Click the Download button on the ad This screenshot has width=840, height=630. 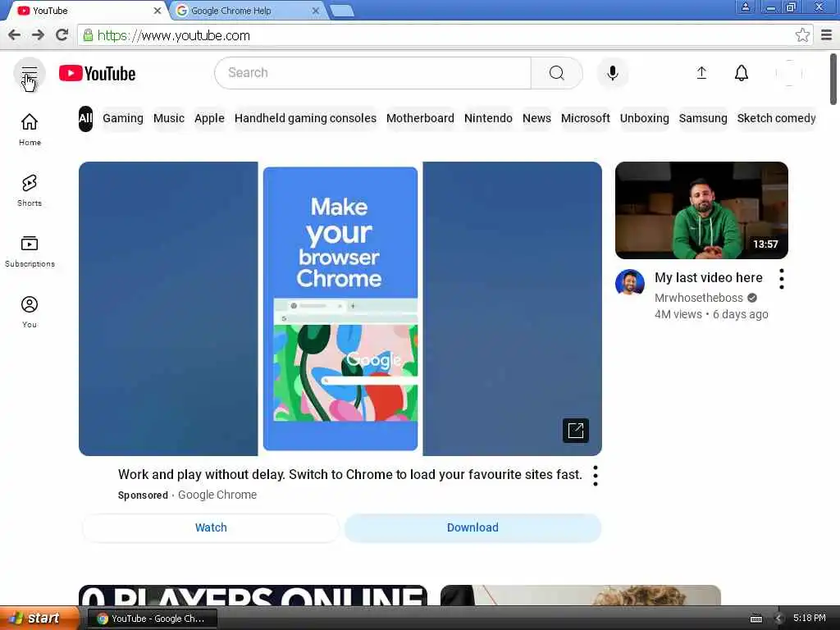point(472,527)
